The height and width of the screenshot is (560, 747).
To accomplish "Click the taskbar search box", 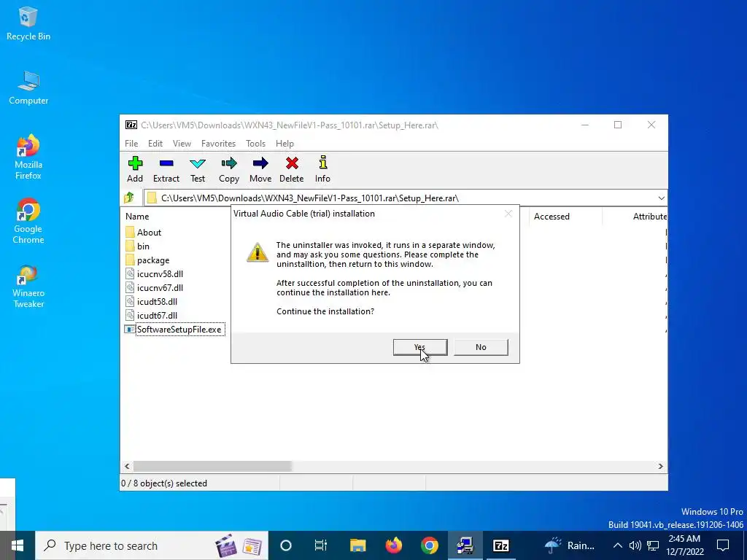I will click(152, 545).
